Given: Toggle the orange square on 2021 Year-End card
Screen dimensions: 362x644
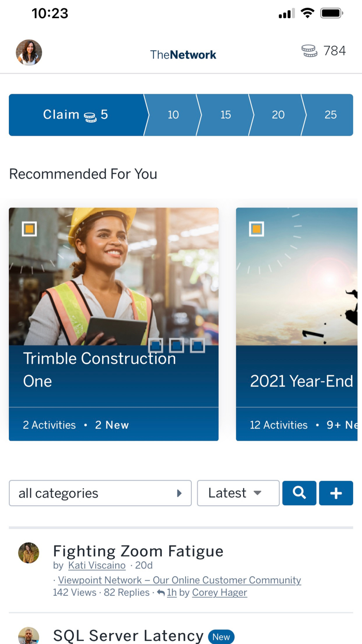Looking at the screenshot, I should pos(257,229).
